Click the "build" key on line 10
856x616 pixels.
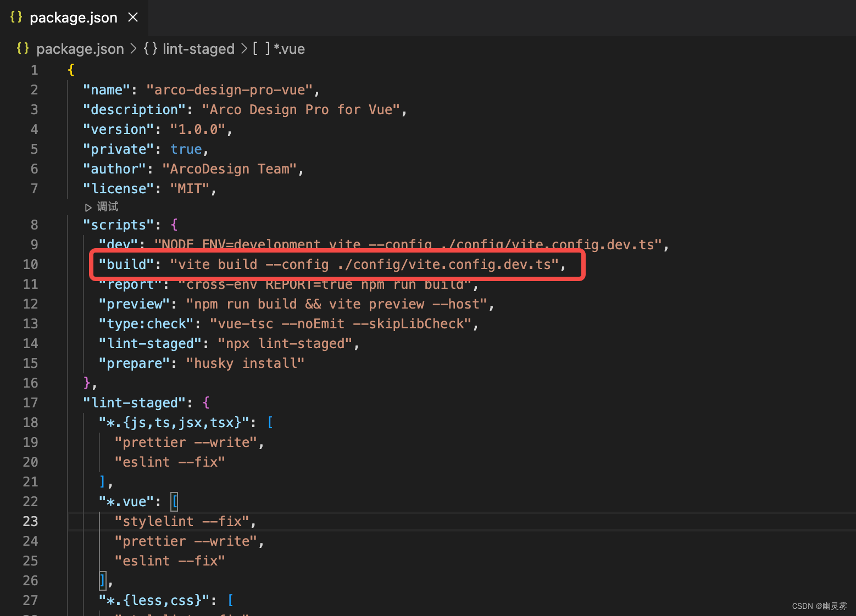[x=126, y=265]
